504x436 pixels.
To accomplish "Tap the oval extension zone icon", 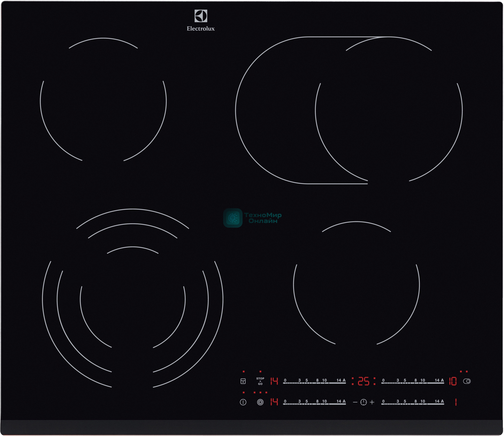I will pos(467,381).
